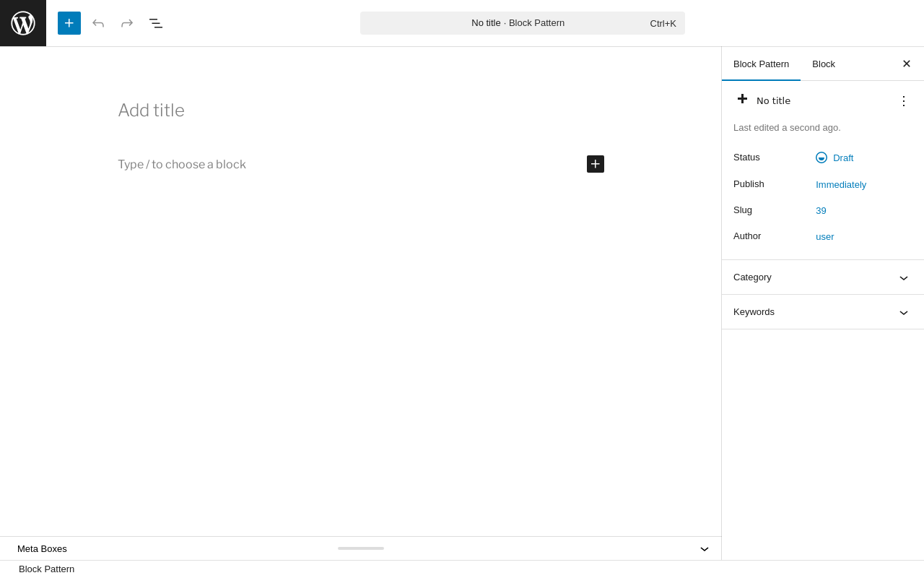This screenshot has width=924, height=578.
Task: Redo the last undone change
Action: pos(127,23)
